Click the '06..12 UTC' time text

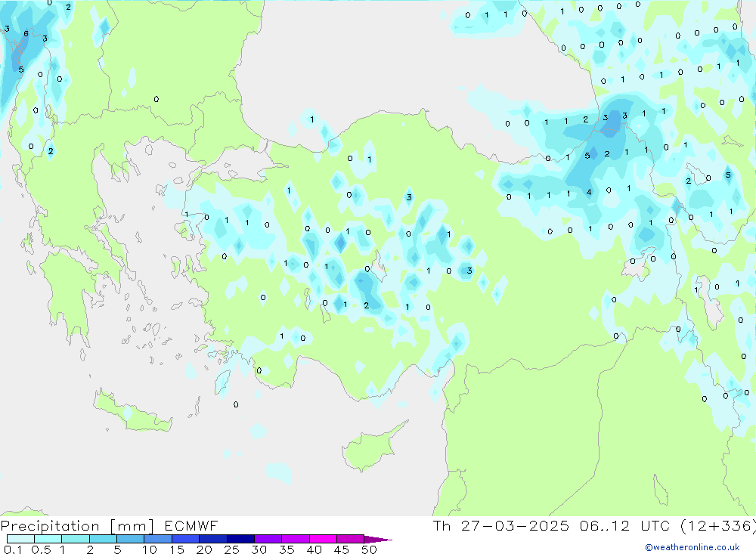(x=625, y=526)
